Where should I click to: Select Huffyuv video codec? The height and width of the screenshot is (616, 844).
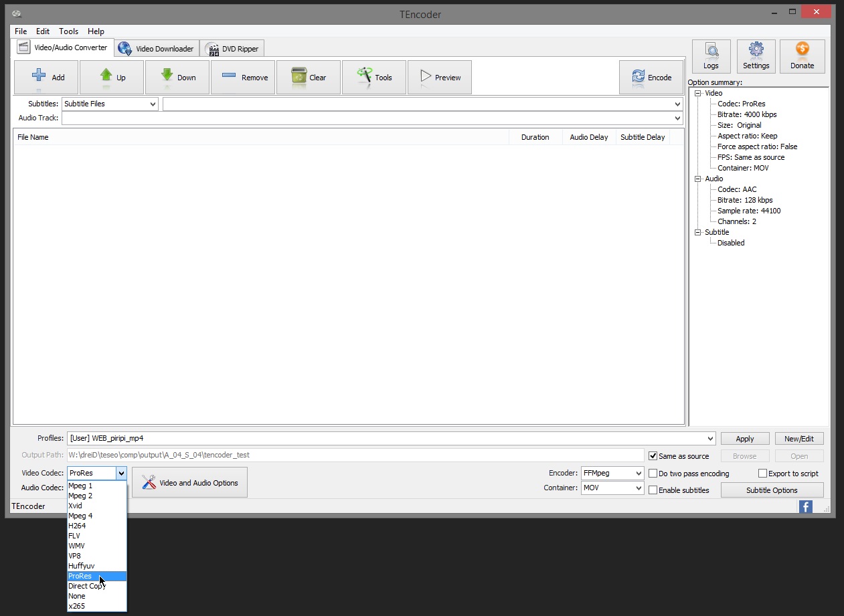pyautogui.click(x=96, y=566)
